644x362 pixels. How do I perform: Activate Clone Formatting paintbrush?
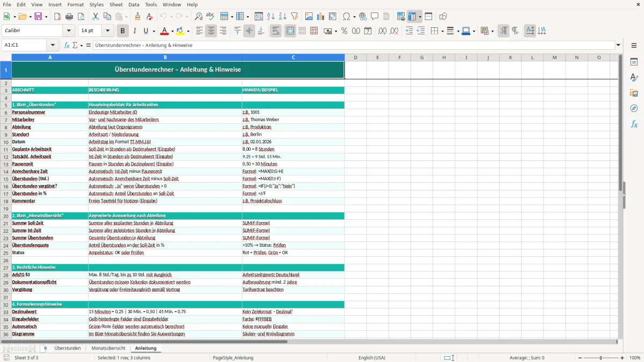(138, 17)
